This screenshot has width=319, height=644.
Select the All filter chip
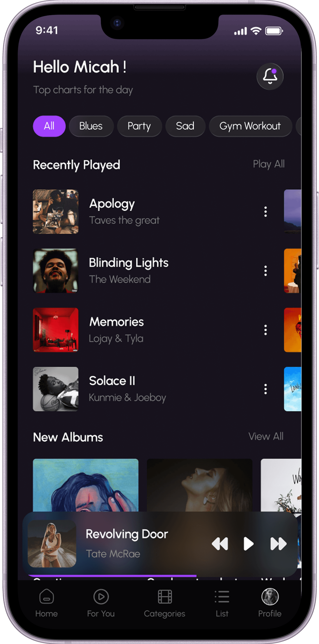[49, 126]
